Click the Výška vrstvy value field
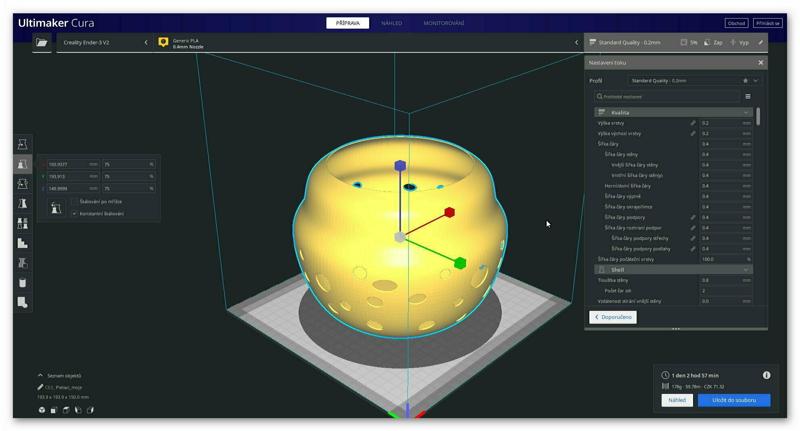800x431 pixels. point(726,123)
